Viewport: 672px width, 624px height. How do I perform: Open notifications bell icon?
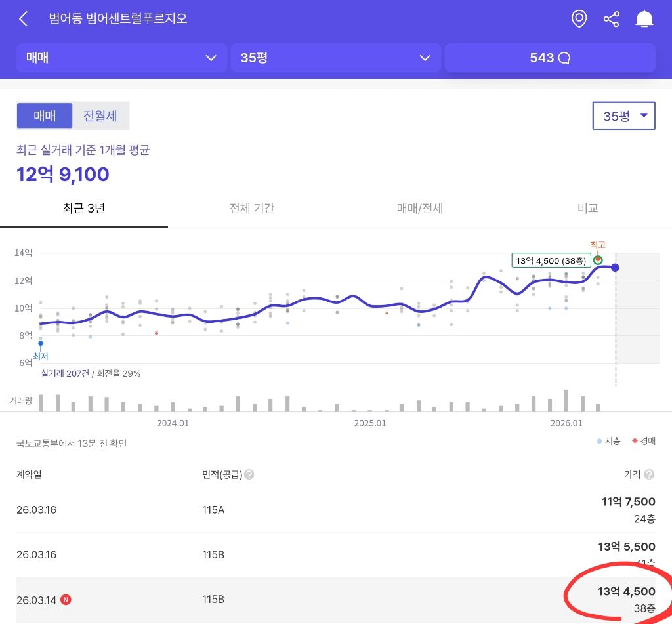tap(644, 19)
